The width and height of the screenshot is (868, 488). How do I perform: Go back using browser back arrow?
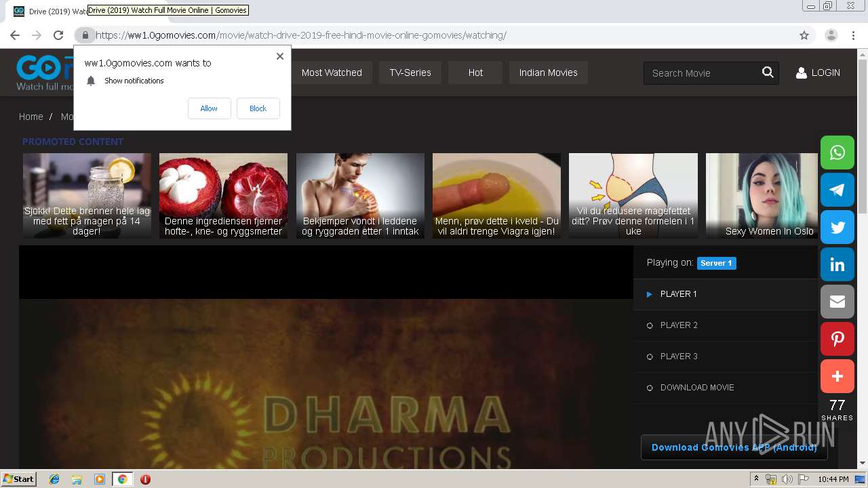[x=15, y=35]
